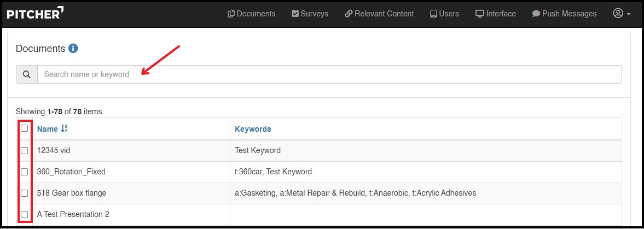Toggle the select-all checkbox in header

(x=24, y=128)
